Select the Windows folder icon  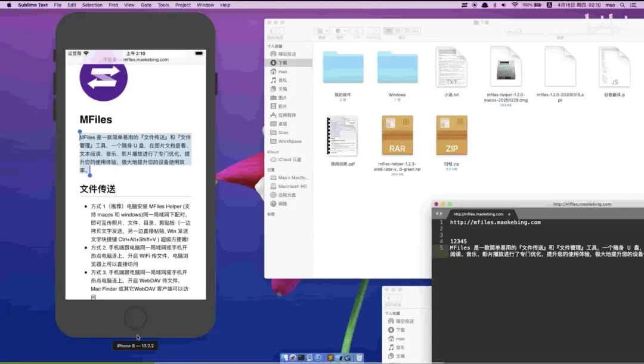[397, 67]
